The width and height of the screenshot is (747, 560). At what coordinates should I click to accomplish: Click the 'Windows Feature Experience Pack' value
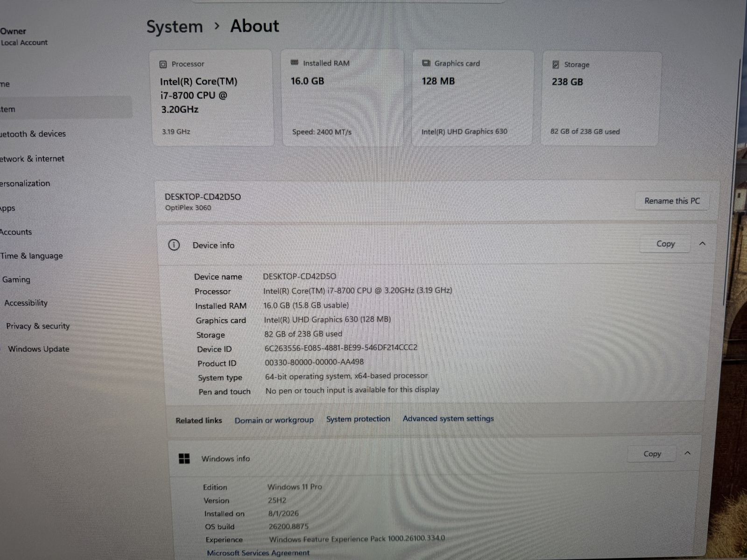357,539
